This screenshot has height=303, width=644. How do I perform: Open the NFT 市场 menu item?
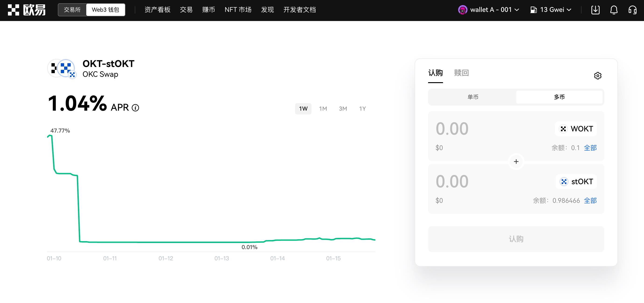click(238, 10)
